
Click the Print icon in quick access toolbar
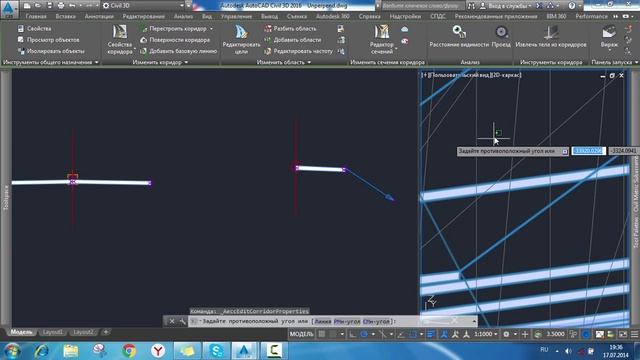(61, 6)
